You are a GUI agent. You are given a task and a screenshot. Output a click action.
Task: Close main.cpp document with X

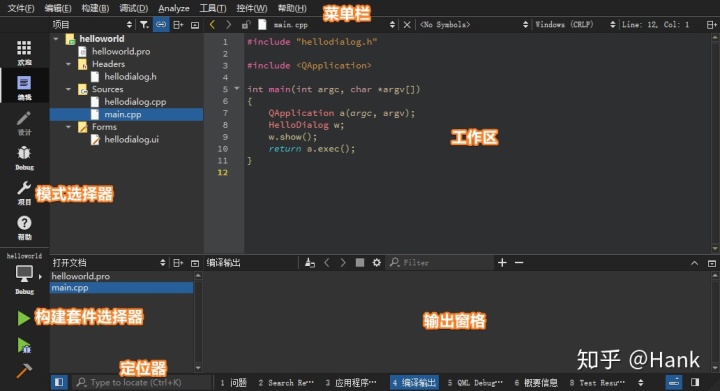407,25
